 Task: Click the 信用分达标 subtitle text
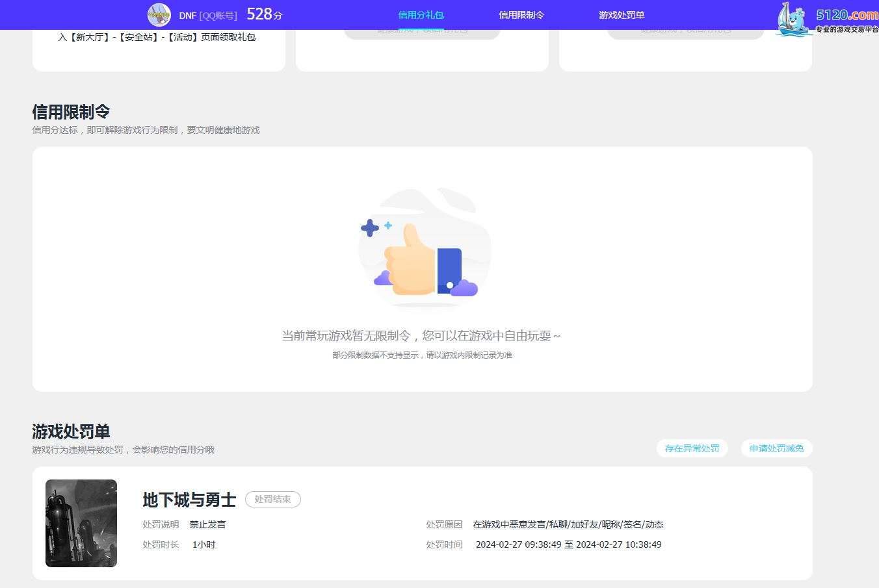(x=146, y=130)
